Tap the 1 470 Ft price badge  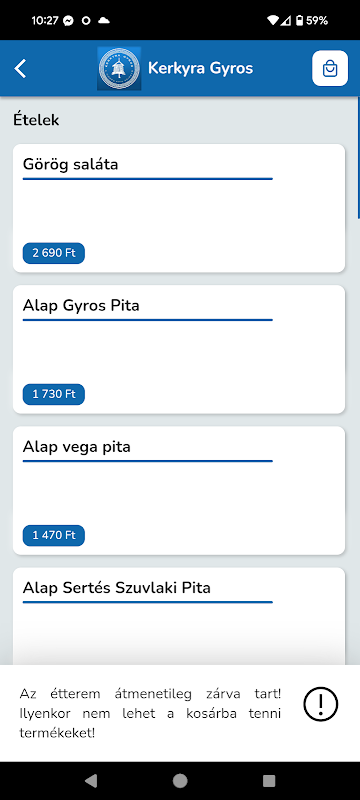pos(54,535)
